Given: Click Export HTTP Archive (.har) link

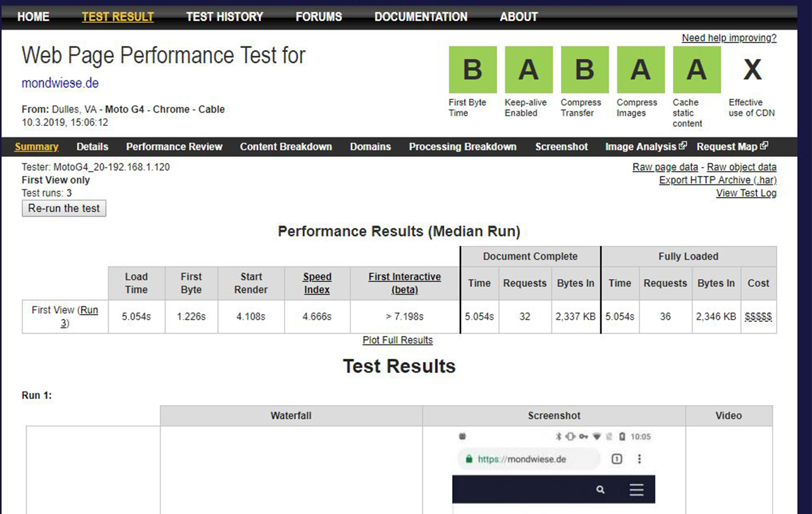Looking at the screenshot, I should [x=718, y=180].
